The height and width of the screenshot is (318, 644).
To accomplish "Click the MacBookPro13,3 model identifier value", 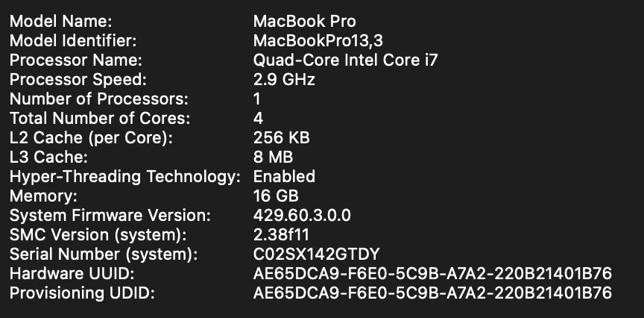I will [x=318, y=40].
